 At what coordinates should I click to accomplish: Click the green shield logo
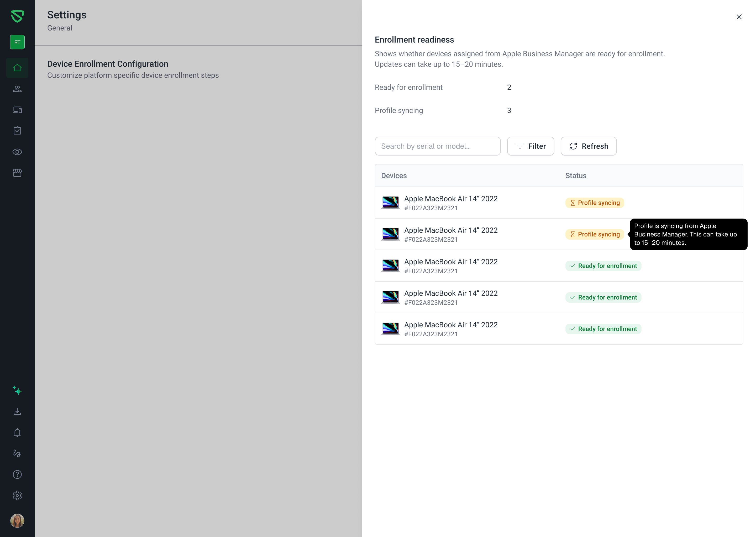(x=17, y=16)
